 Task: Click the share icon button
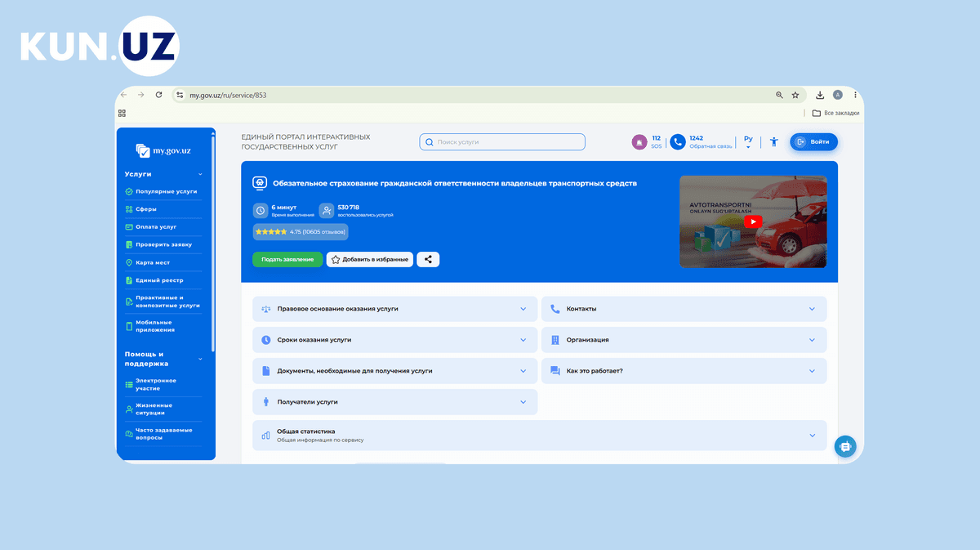coord(428,259)
